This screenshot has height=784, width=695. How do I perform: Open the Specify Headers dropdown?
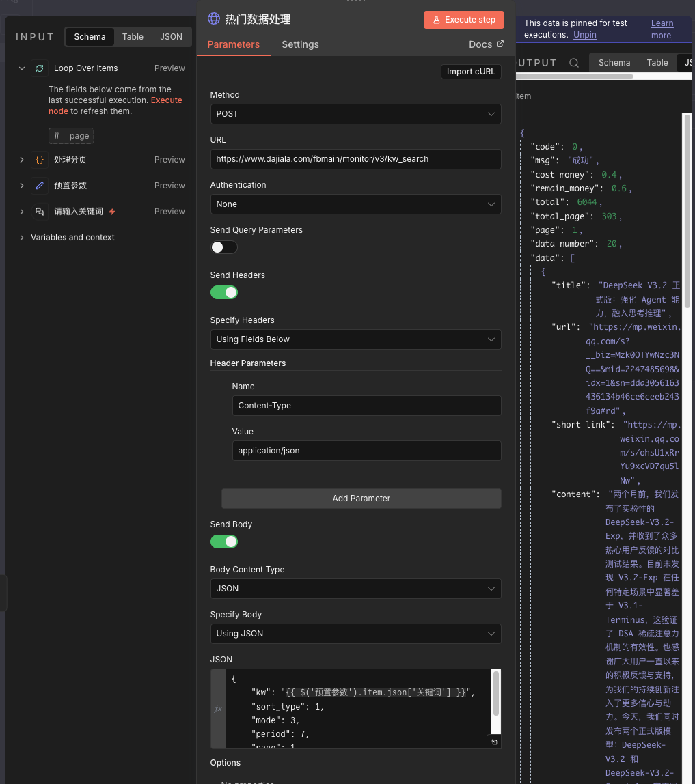[x=356, y=339]
